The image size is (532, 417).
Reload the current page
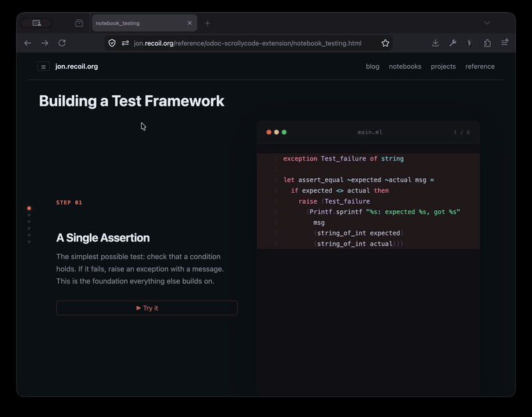point(62,43)
